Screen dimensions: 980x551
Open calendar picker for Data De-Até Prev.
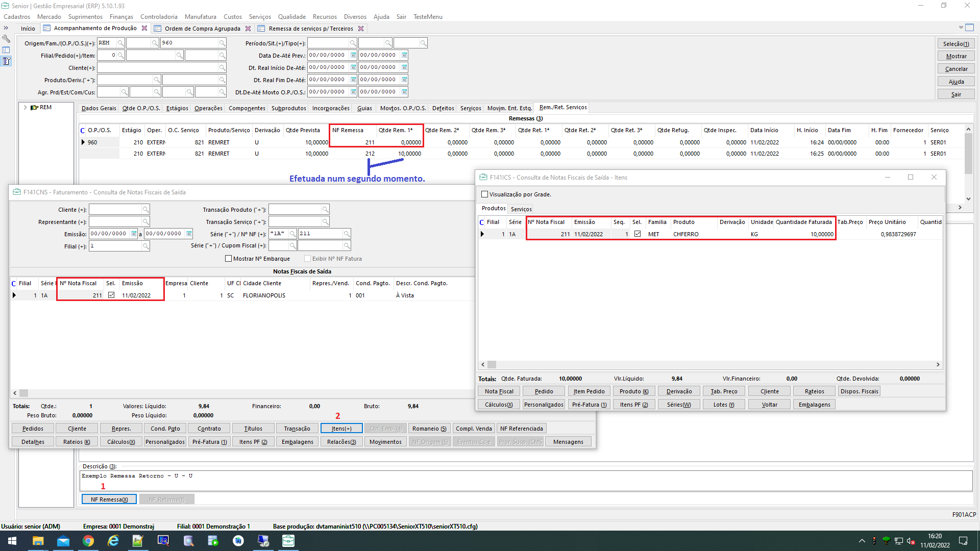(353, 55)
